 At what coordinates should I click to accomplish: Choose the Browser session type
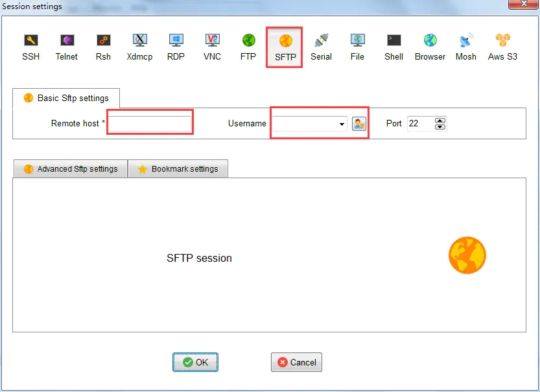pyautogui.click(x=429, y=45)
